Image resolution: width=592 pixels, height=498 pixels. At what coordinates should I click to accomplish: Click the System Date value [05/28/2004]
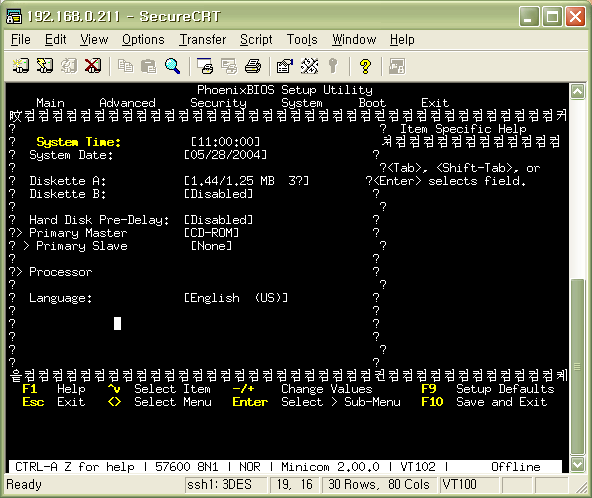click(x=225, y=155)
